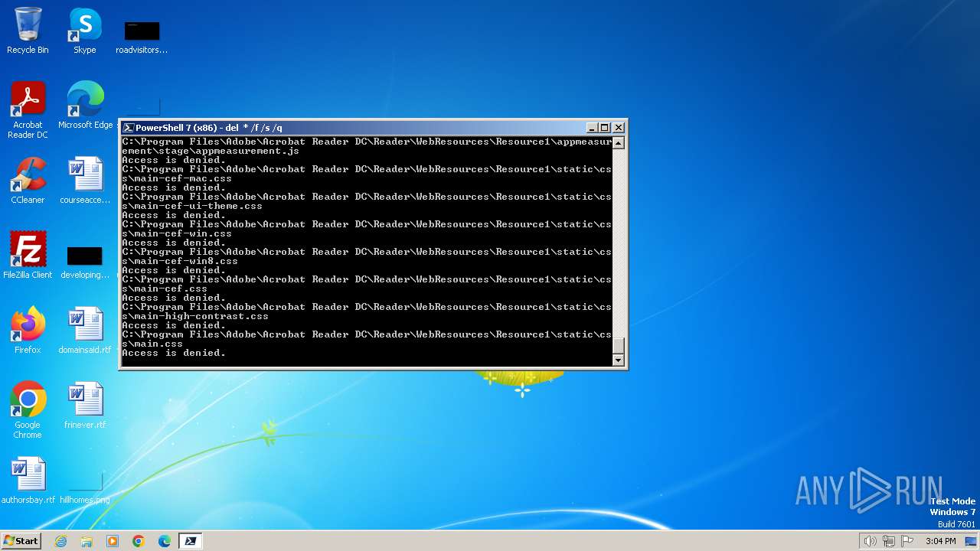Open FileZilla Client shortcut
980x551 pixels.
coord(28,256)
